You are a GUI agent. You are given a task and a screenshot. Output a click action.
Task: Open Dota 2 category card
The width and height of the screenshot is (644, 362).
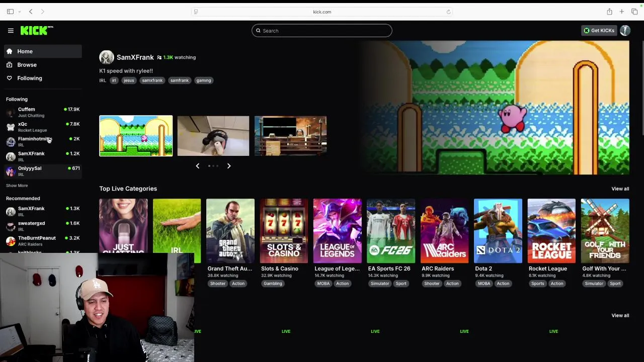point(498,230)
